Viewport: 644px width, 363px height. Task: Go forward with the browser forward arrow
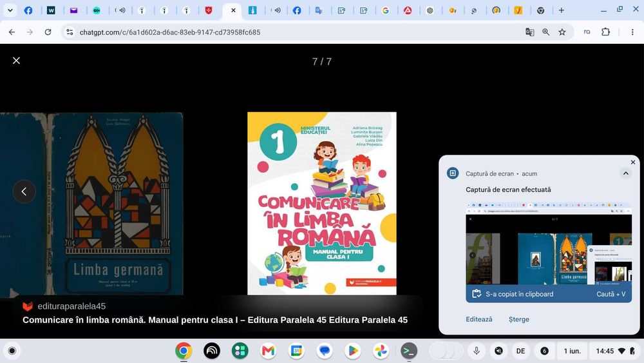click(x=30, y=32)
